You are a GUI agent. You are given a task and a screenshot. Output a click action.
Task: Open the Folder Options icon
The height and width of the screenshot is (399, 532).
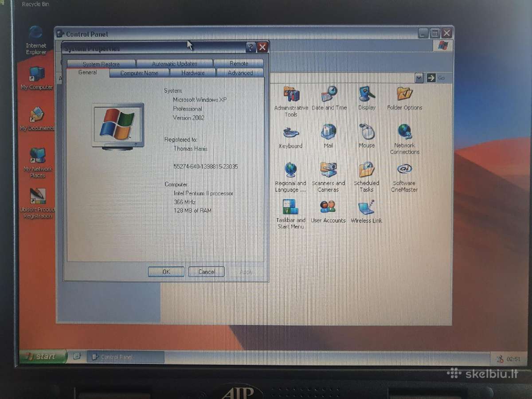[x=404, y=98]
